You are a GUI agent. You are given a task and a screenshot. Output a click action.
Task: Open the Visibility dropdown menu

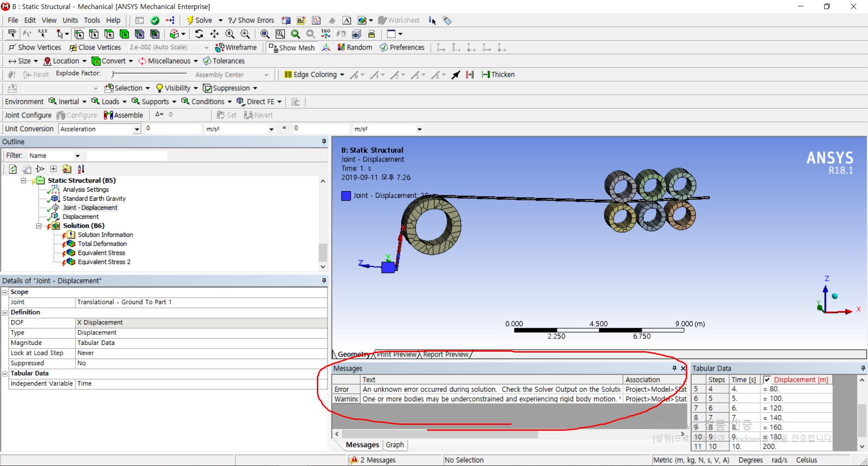point(177,88)
